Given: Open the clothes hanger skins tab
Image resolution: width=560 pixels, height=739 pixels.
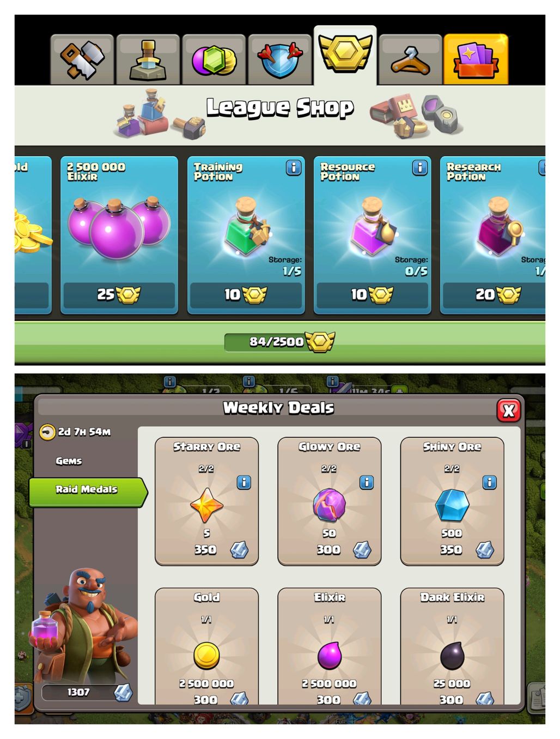Looking at the screenshot, I should tap(410, 59).
